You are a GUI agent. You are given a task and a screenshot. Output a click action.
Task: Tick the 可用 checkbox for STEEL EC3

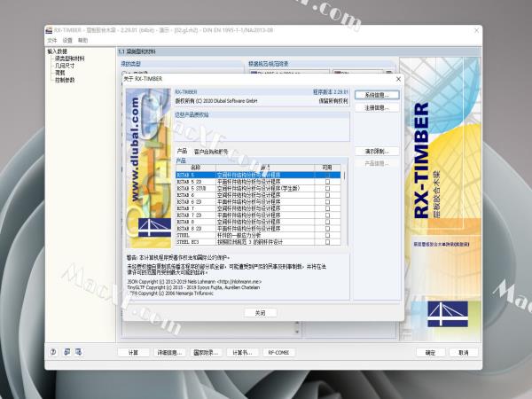pos(327,242)
